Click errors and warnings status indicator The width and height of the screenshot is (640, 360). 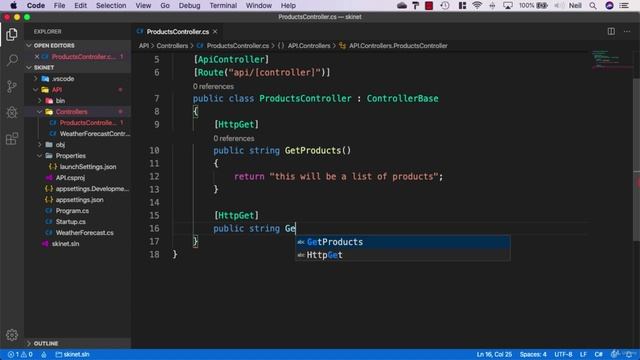20,354
